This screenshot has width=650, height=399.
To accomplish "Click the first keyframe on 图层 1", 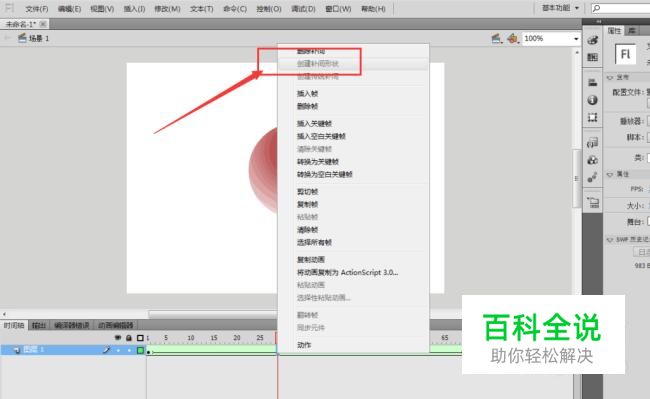I will point(149,351).
